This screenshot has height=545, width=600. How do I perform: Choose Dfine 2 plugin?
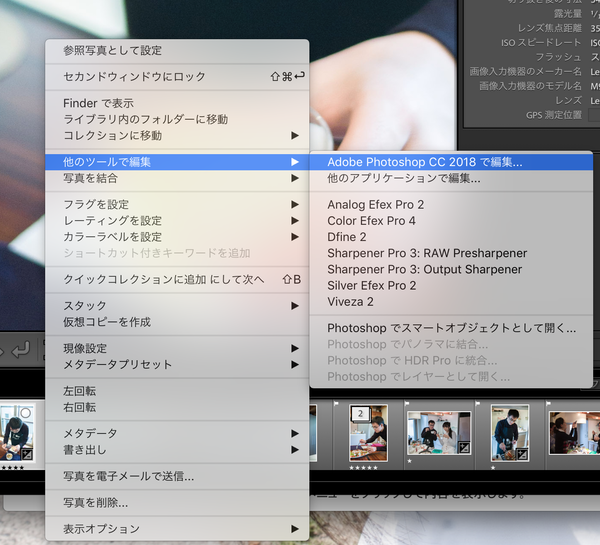point(451,237)
